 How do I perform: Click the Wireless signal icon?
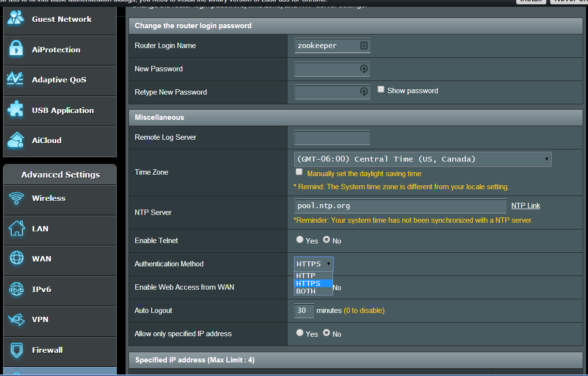(16, 198)
